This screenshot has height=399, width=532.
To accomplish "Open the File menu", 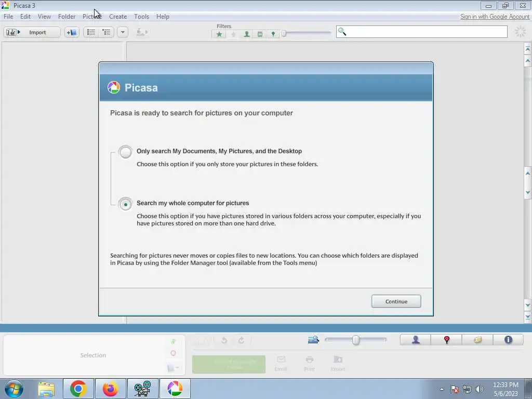I will click(8, 16).
